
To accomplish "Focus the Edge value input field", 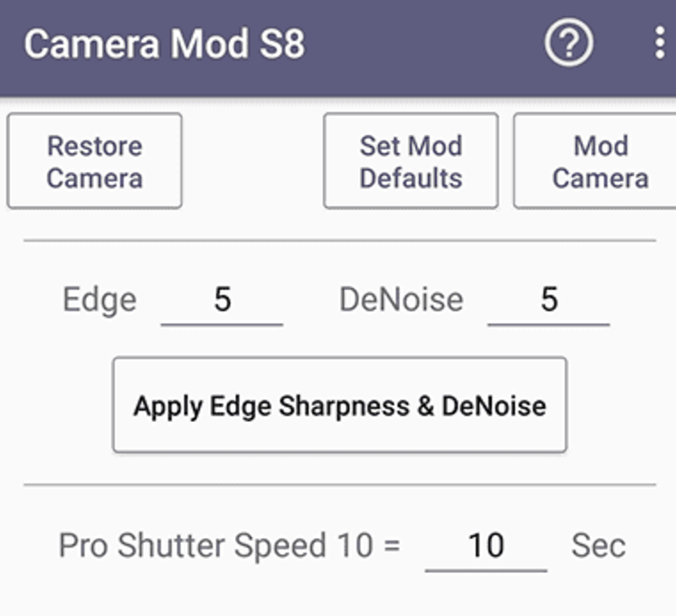I will tap(221, 300).
